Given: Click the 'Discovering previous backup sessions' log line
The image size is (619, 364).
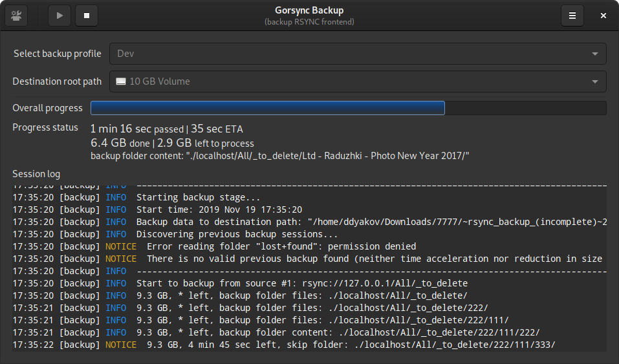Looking at the screenshot, I should coord(175,234).
